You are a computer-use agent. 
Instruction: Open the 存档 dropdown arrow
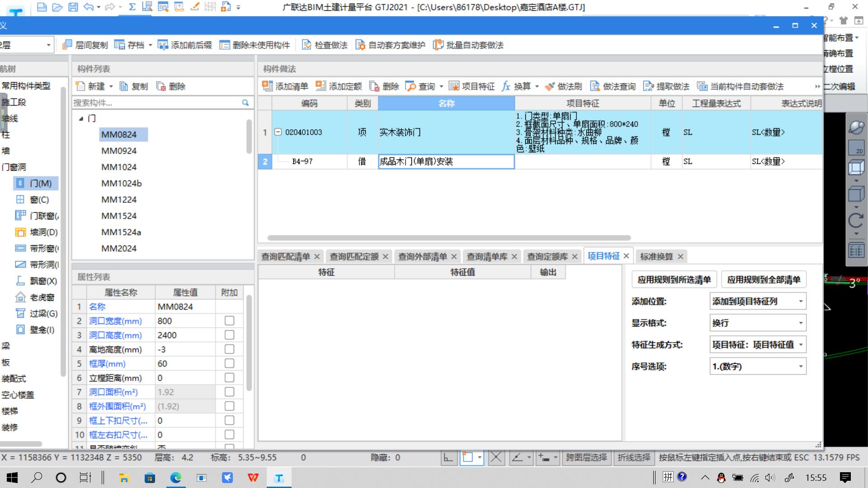tap(150, 45)
